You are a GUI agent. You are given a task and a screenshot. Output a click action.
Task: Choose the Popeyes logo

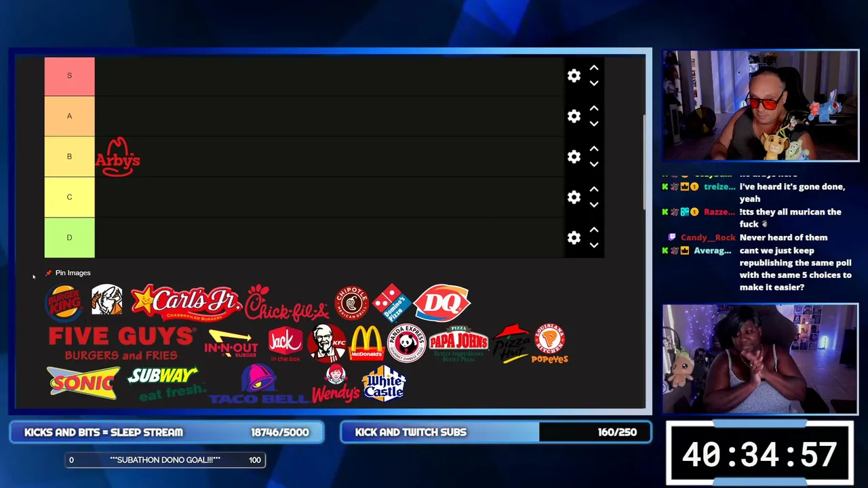[x=550, y=344]
